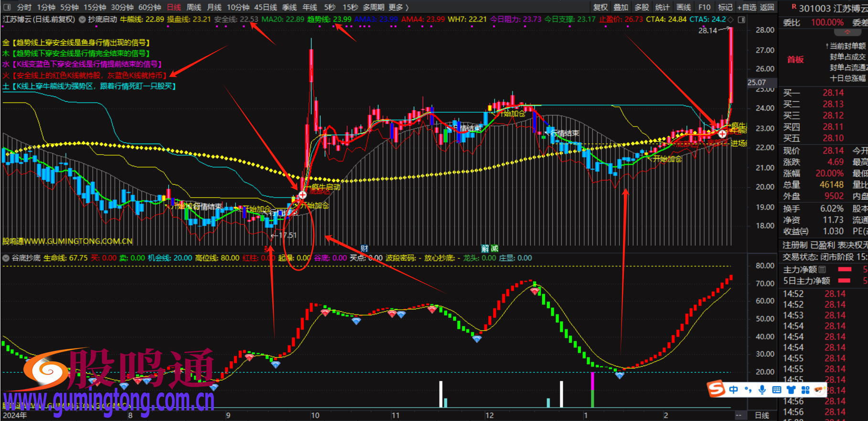Add stock with +自选 button
This screenshot has height=421, width=868.
(746, 7)
